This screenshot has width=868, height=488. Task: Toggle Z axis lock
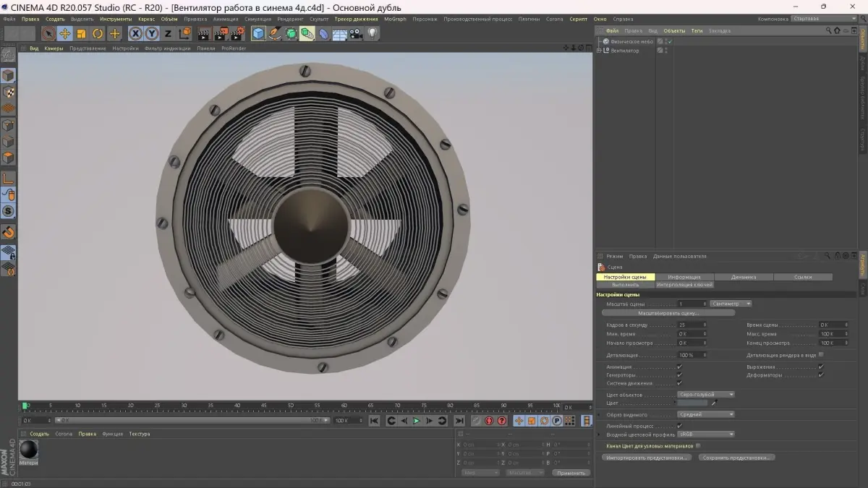168,33
